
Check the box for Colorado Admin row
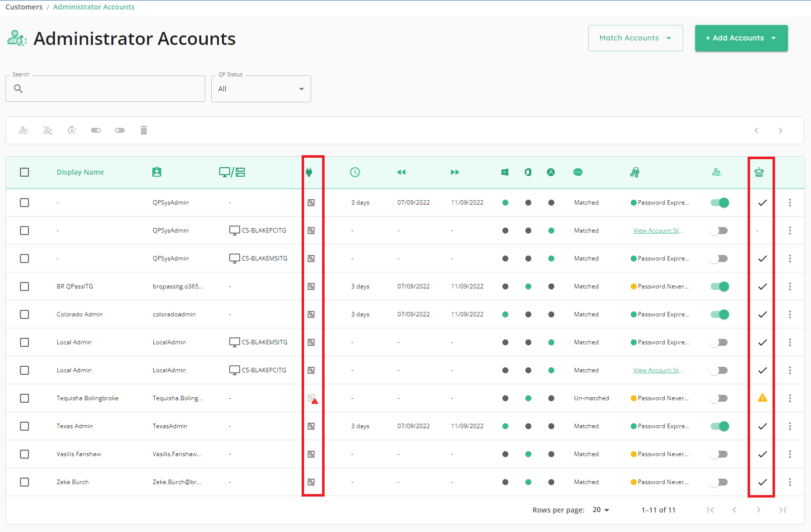(x=24, y=314)
